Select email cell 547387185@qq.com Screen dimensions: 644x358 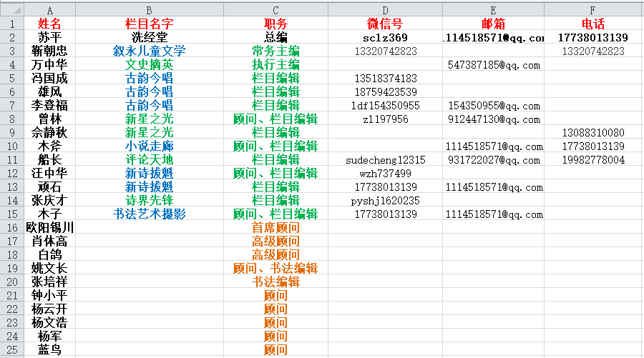click(x=494, y=64)
